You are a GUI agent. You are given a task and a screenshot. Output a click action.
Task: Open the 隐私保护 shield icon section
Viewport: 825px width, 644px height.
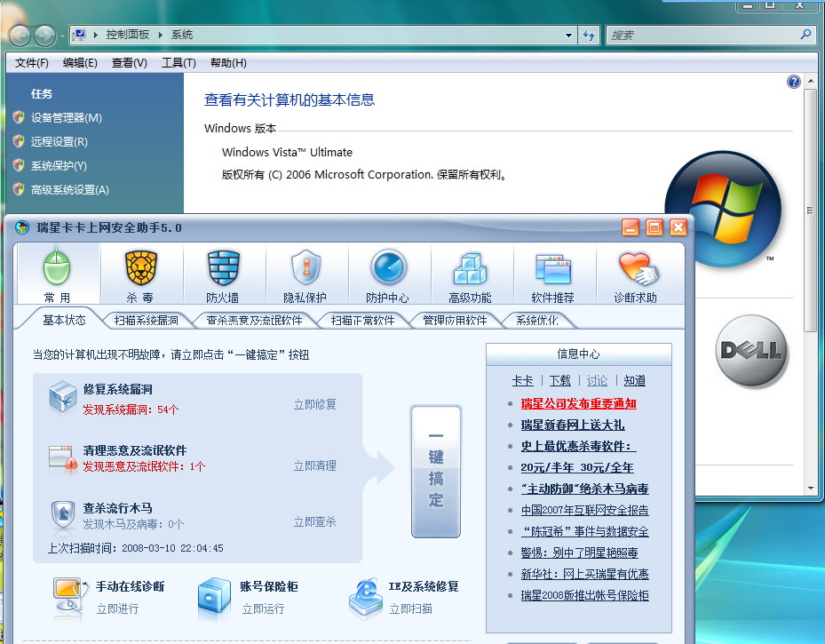pos(305,274)
